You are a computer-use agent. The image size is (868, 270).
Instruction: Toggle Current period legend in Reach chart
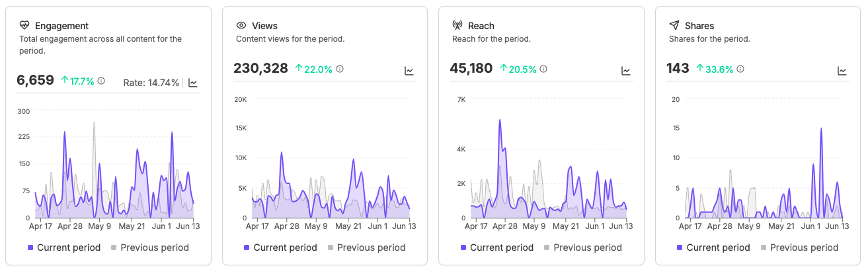(x=497, y=247)
